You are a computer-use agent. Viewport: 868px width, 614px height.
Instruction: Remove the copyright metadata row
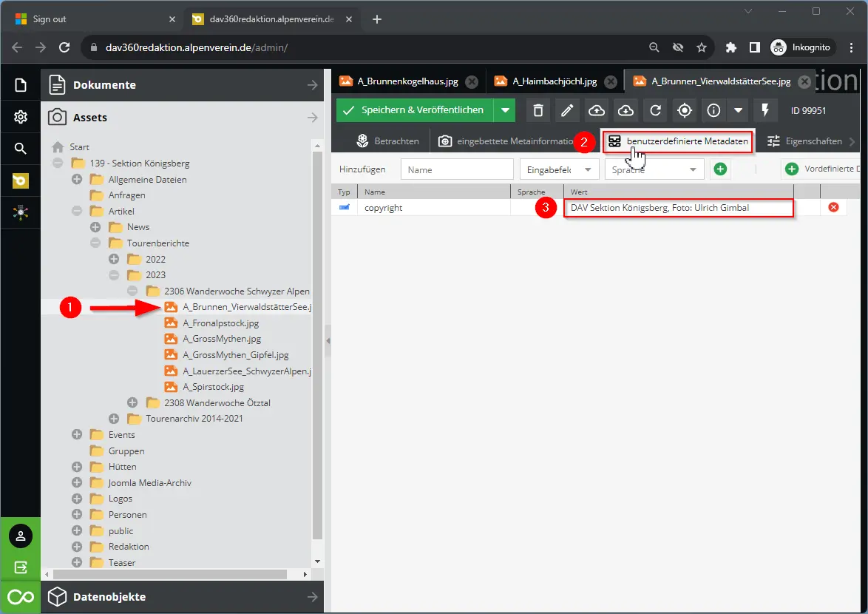click(833, 208)
